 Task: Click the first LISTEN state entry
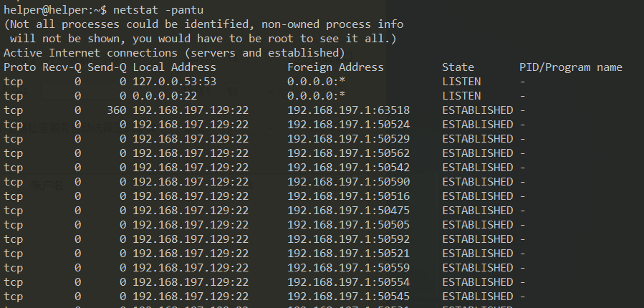[461, 82]
